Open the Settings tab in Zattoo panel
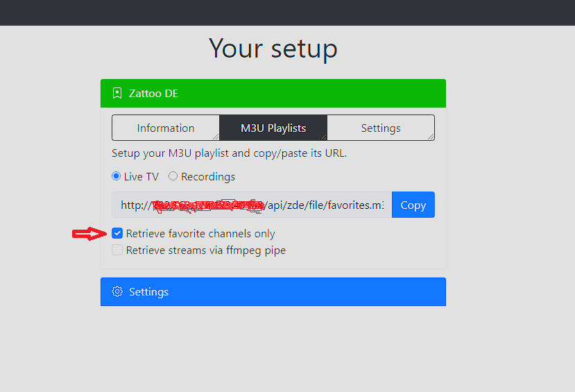This screenshot has width=575, height=392. point(381,128)
